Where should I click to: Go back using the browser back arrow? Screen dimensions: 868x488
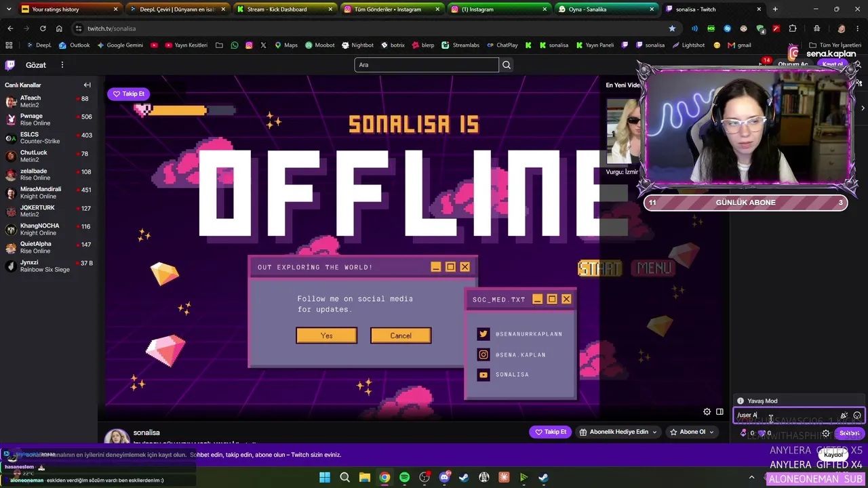(10, 28)
